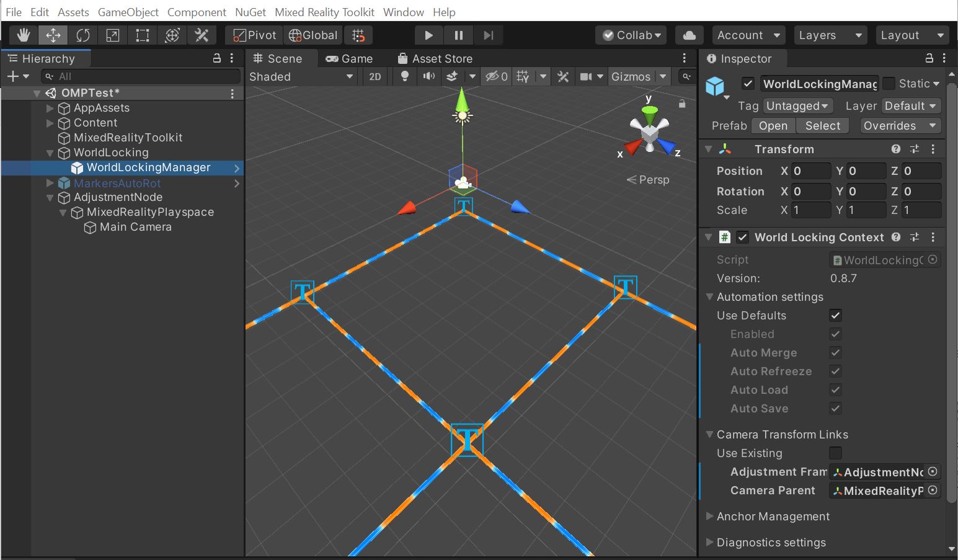
Task: Switch to the Asset Store tab
Action: [435, 58]
